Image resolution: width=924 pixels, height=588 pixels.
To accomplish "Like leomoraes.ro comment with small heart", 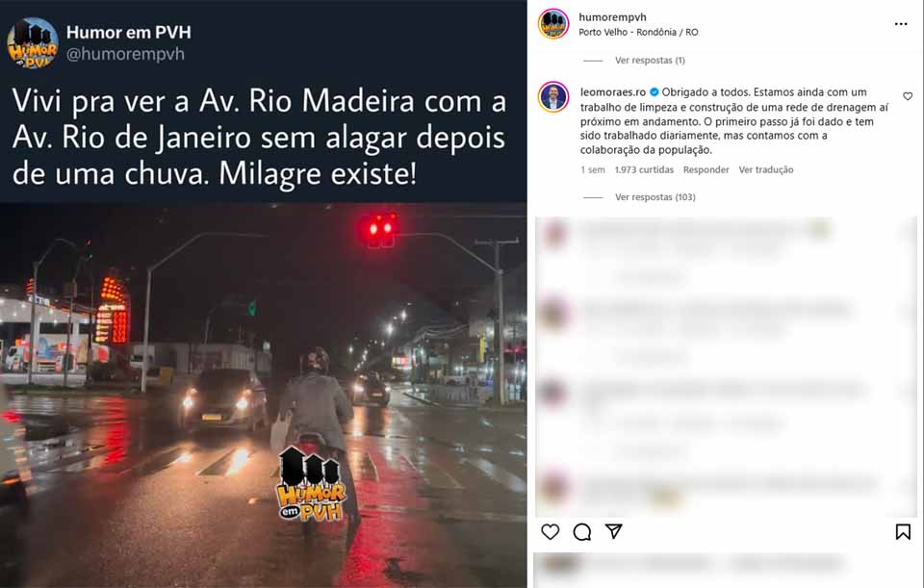I will click(x=908, y=96).
